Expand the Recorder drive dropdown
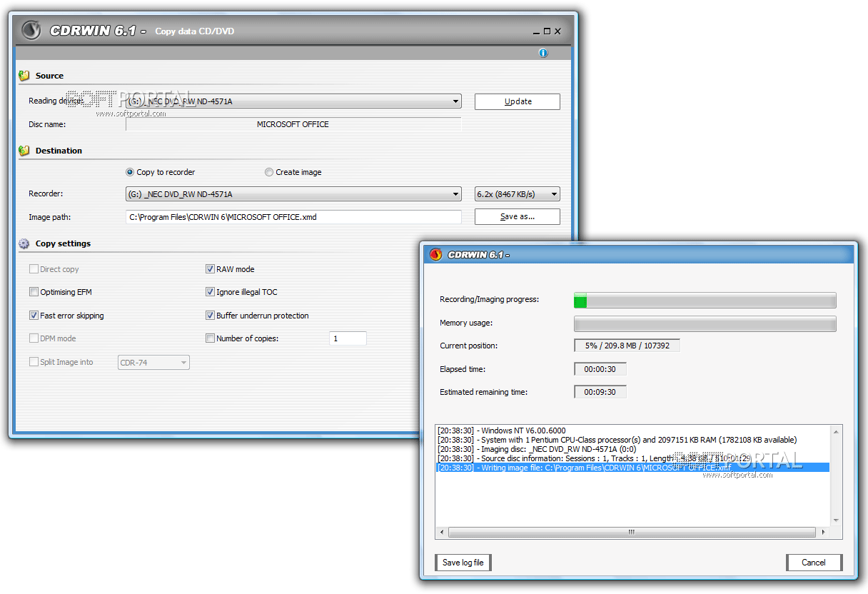Viewport: 868px width, 594px height. coord(456,194)
